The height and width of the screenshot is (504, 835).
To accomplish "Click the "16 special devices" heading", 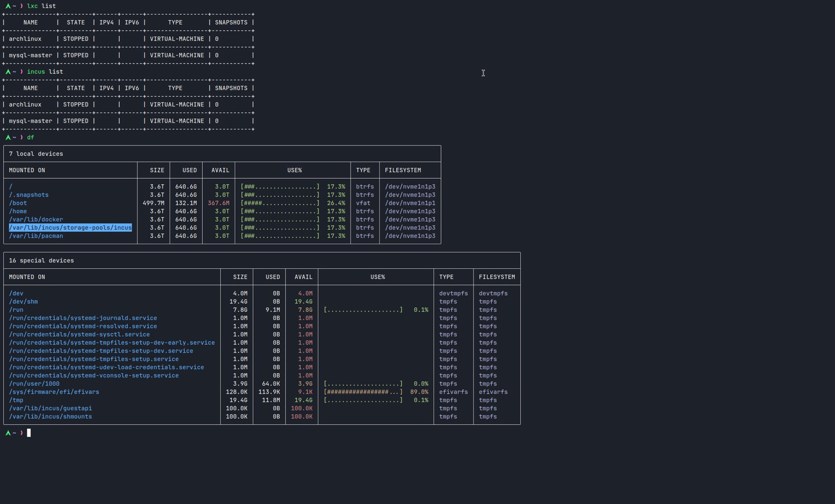I will coord(41,261).
